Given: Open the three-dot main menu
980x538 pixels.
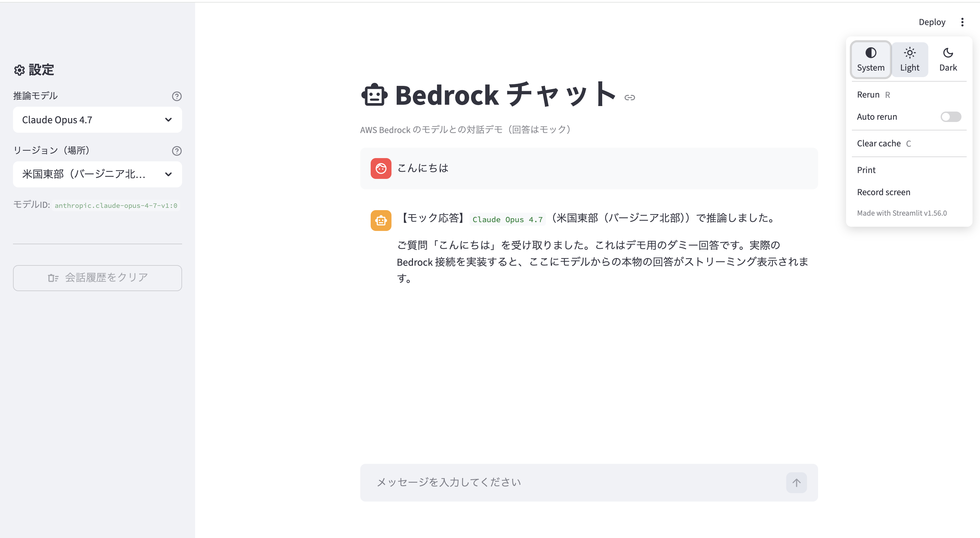Looking at the screenshot, I should pyautogui.click(x=962, y=22).
